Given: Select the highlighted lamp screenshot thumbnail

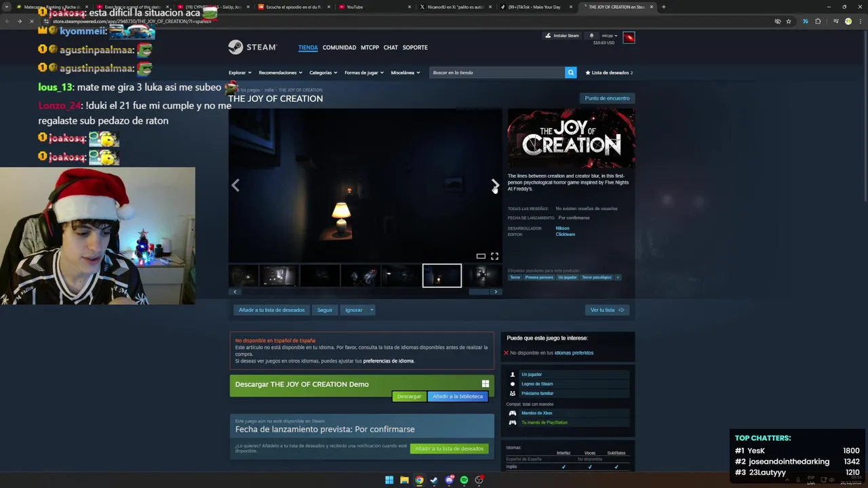Looking at the screenshot, I should pos(441,276).
